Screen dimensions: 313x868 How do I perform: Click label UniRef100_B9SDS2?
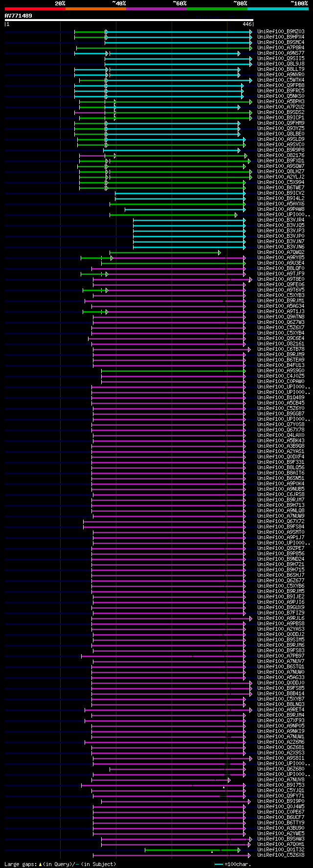(x=281, y=113)
